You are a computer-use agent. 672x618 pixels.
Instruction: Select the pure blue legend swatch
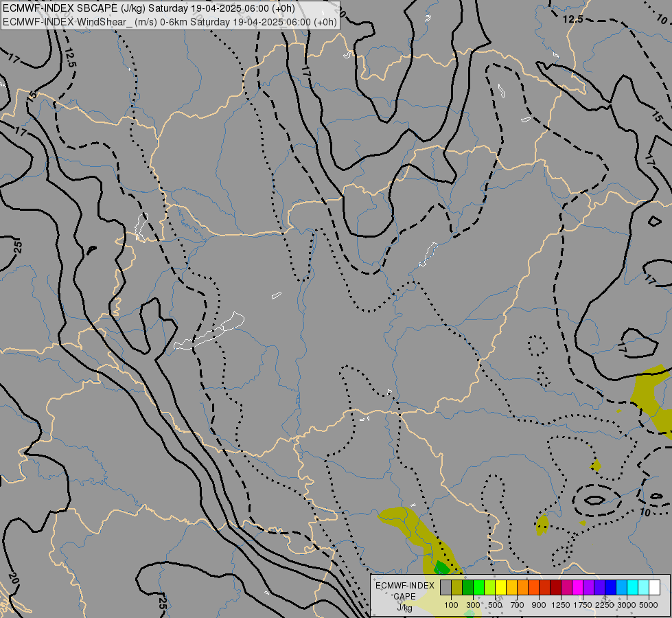pyautogui.click(x=611, y=587)
